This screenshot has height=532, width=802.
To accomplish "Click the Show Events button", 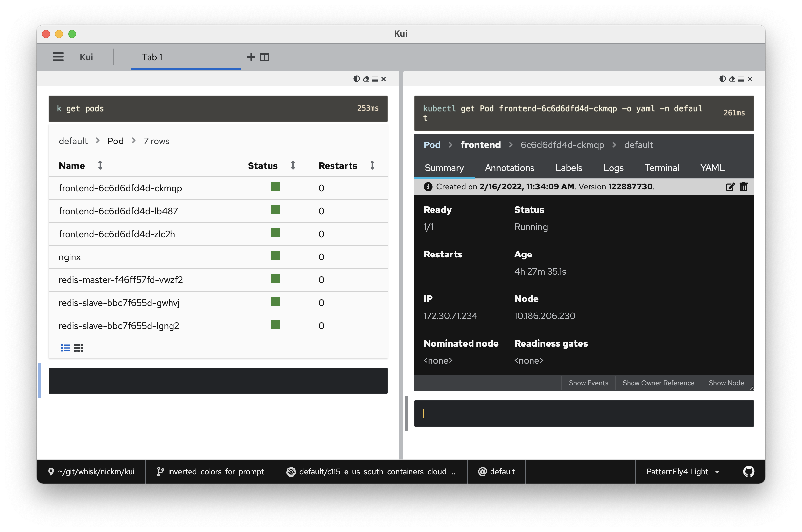I will click(588, 383).
